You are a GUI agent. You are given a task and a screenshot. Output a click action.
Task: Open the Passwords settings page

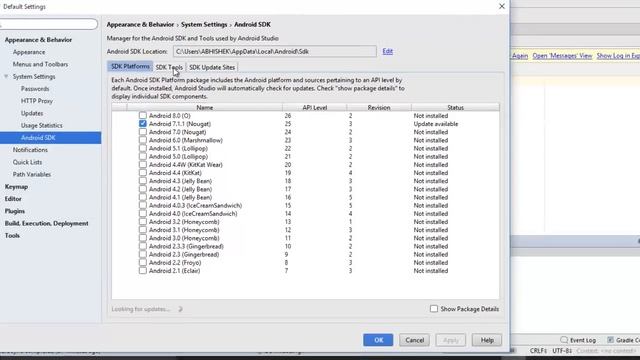[x=35, y=89]
